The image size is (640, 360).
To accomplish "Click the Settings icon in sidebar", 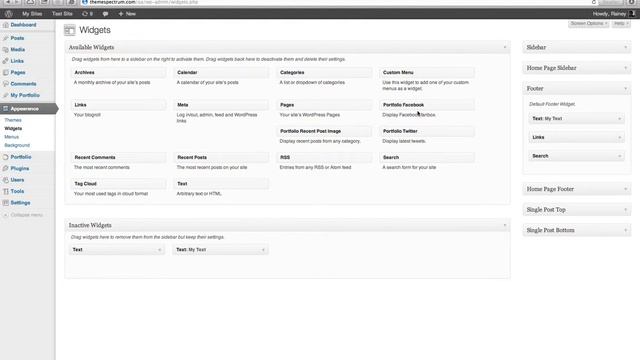I will (x=6, y=202).
